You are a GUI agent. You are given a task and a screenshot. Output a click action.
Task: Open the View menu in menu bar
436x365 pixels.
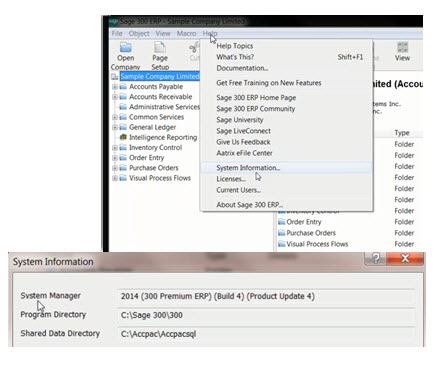point(163,33)
